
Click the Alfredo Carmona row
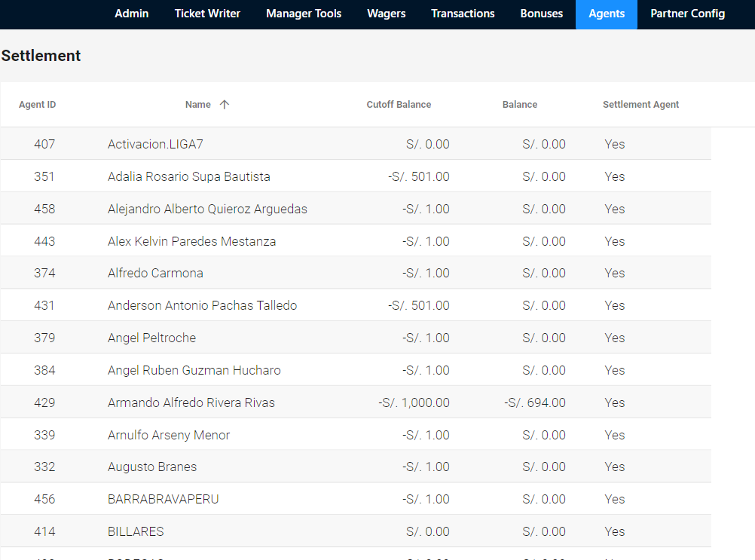tap(155, 273)
